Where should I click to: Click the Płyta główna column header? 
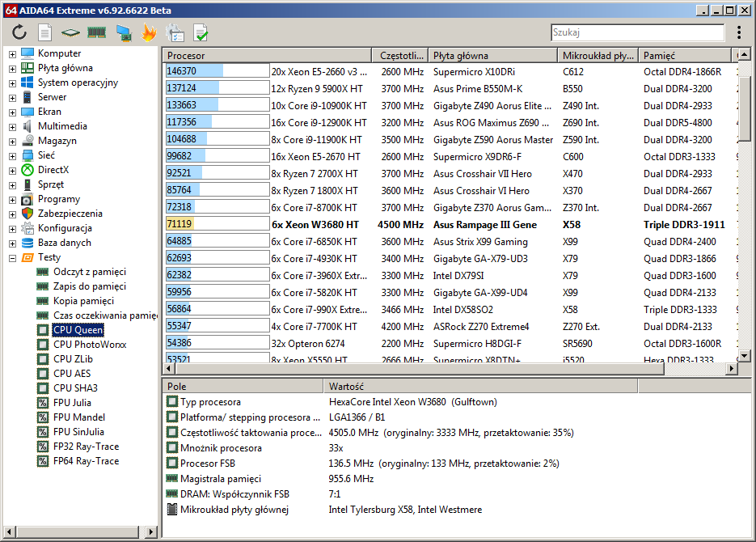[x=492, y=56]
